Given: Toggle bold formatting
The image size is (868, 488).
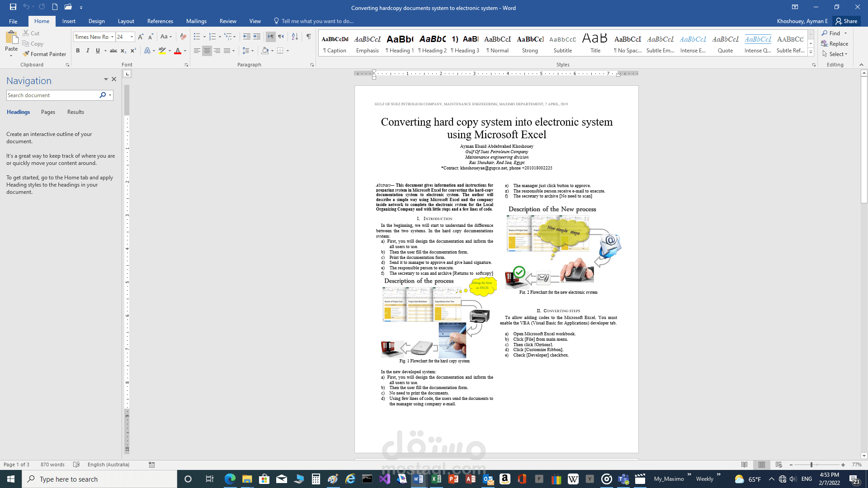Looking at the screenshot, I should coord(78,51).
